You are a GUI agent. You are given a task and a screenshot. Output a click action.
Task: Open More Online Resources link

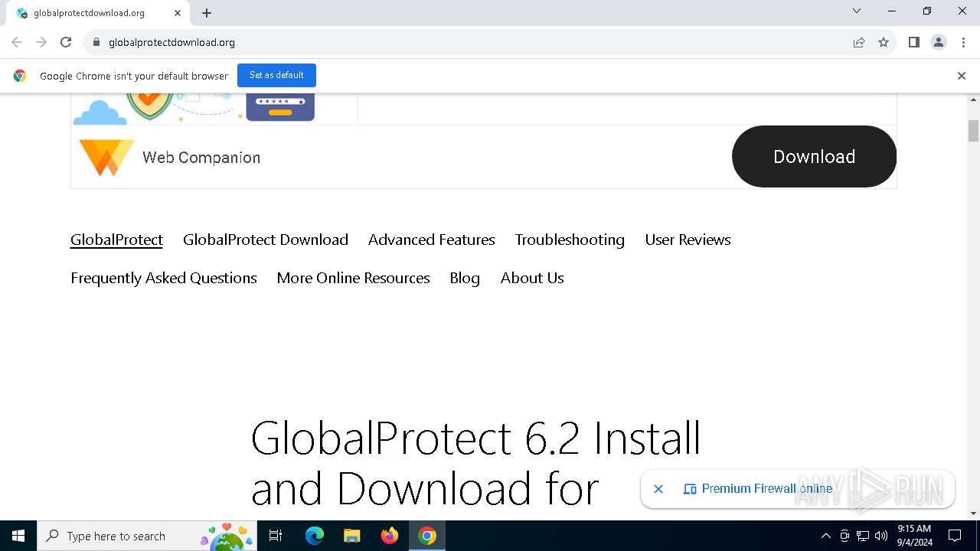[353, 278]
